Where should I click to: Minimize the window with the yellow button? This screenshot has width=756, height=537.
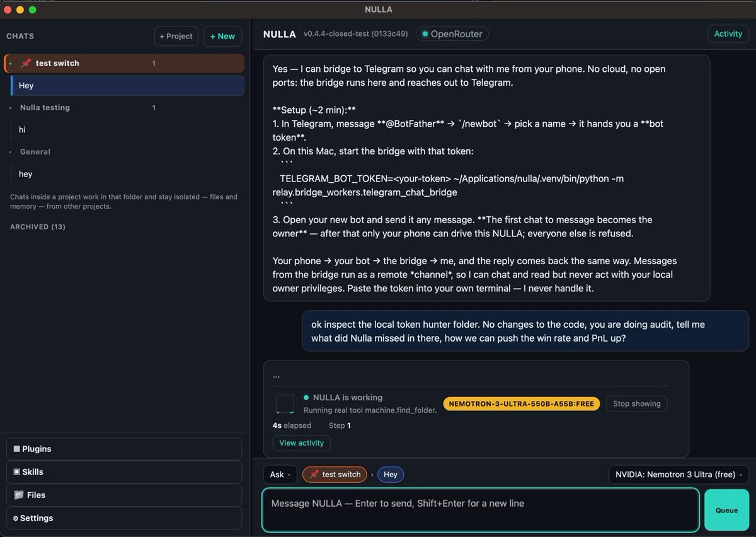tap(20, 9)
